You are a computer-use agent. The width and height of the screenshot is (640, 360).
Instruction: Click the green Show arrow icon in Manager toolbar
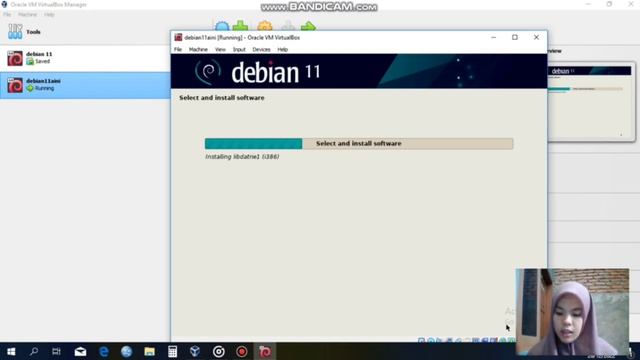coord(308,26)
